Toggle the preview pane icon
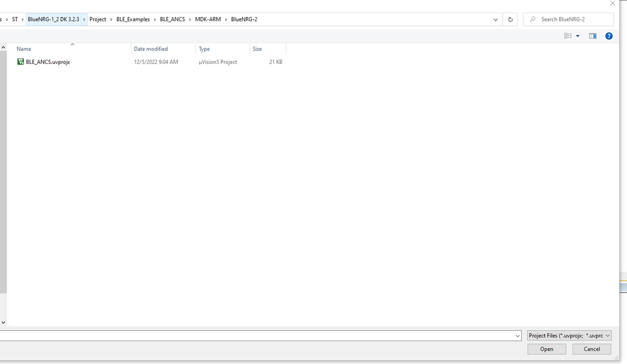This screenshot has width=627, height=364. tap(592, 36)
